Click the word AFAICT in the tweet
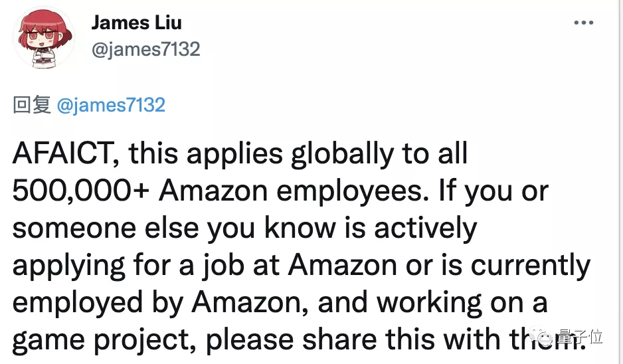 (64, 155)
